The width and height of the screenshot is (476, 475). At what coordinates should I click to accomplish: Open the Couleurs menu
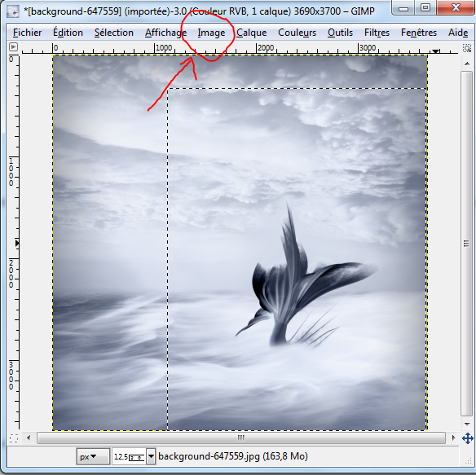297,33
